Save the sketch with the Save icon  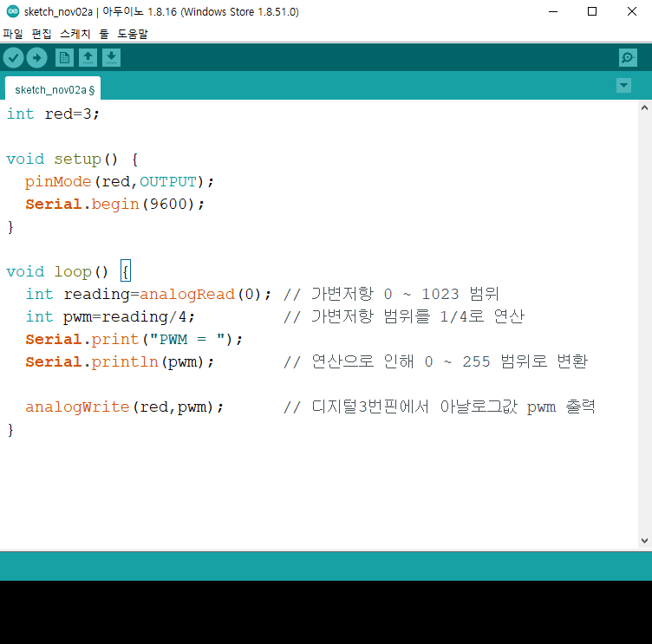111,58
